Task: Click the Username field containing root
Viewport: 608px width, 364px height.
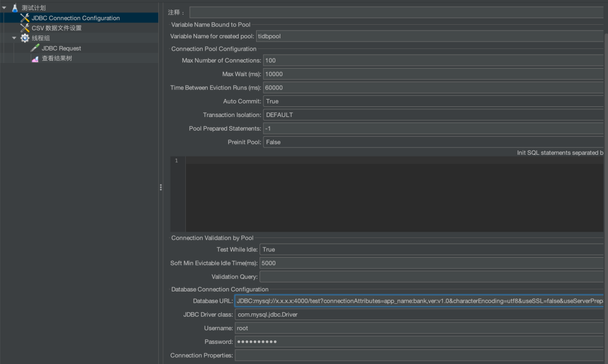Action: pyautogui.click(x=419, y=328)
